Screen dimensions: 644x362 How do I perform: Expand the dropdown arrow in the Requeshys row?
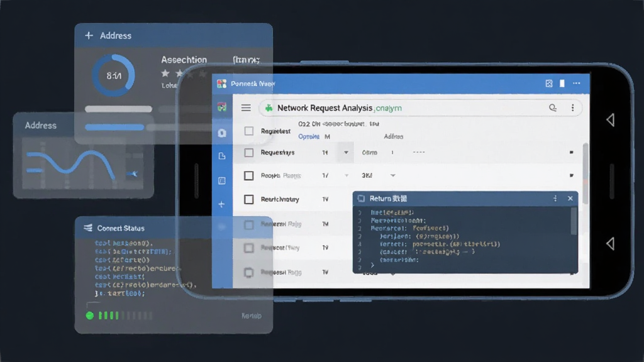tap(346, 152)
